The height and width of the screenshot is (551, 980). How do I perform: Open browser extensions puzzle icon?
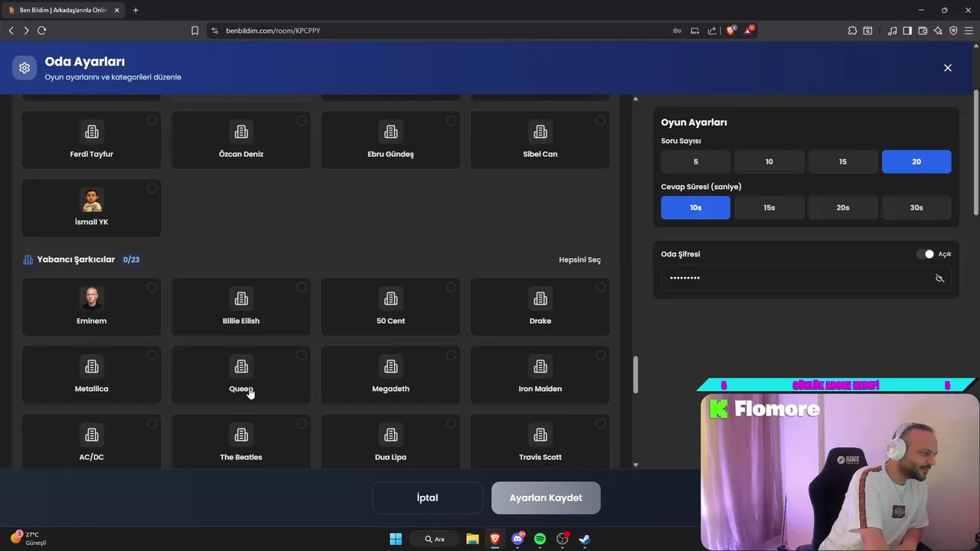point(852,31)
